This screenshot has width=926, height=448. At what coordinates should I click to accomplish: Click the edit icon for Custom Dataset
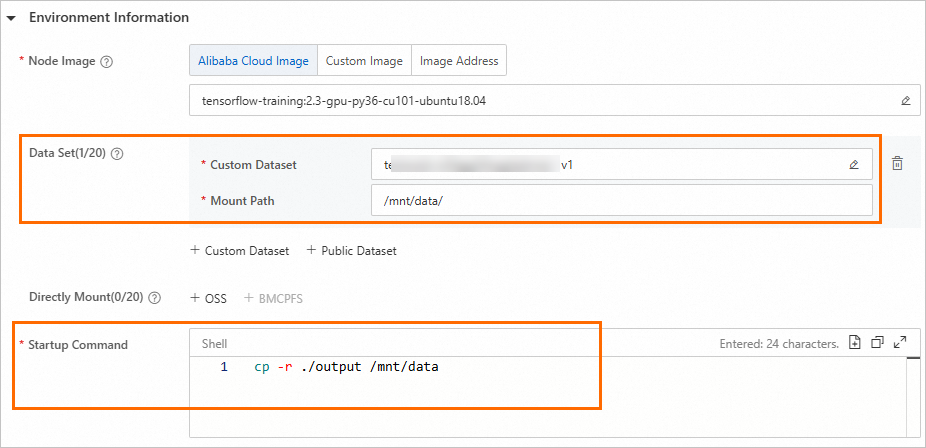853,164
